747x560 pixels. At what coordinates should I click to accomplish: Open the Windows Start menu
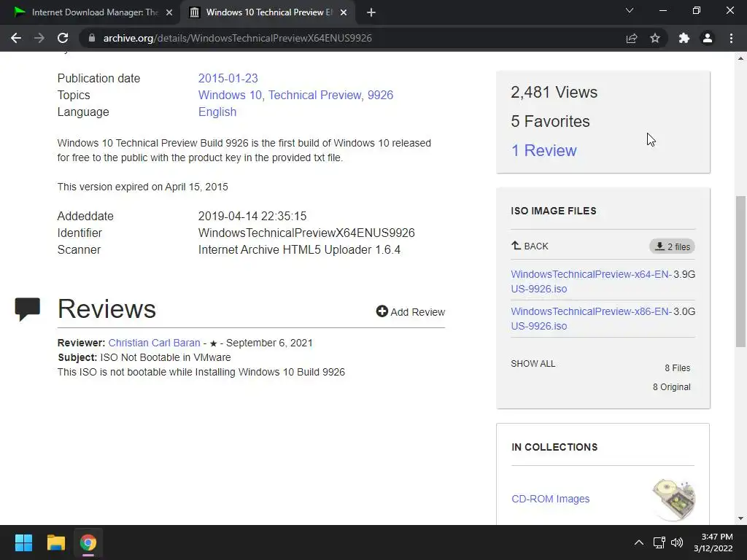[23, 542]
